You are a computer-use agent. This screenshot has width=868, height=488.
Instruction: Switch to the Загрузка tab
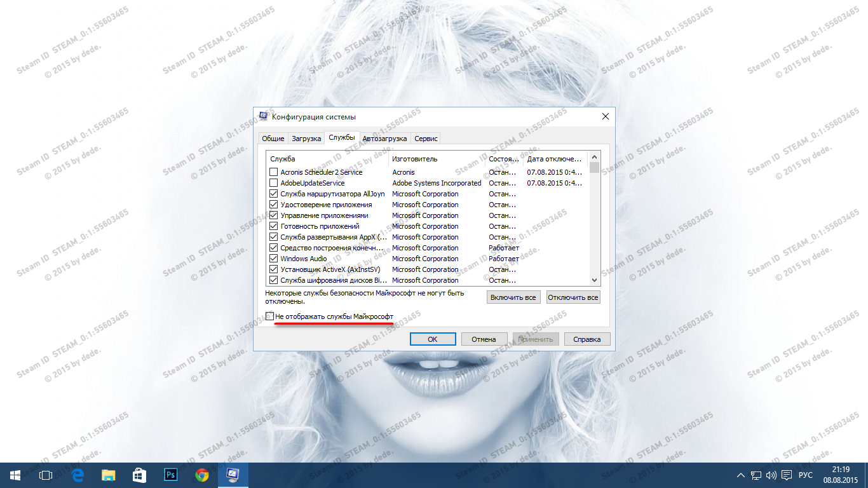pyautogui.click(x=306, y=139)
